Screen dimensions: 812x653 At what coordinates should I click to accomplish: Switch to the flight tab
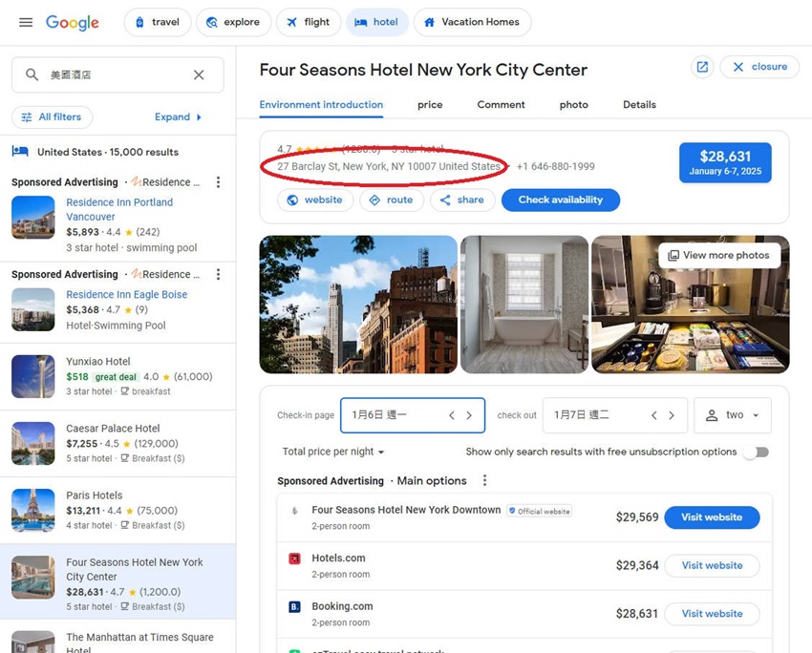(309, 22)
